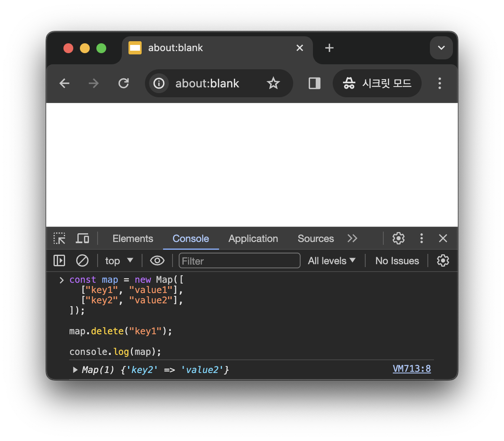Viewport: 504px width, 441px height.
Task: Toggle the device toolbar emulation
Action: pyautogui.click(x=82, y=238)
